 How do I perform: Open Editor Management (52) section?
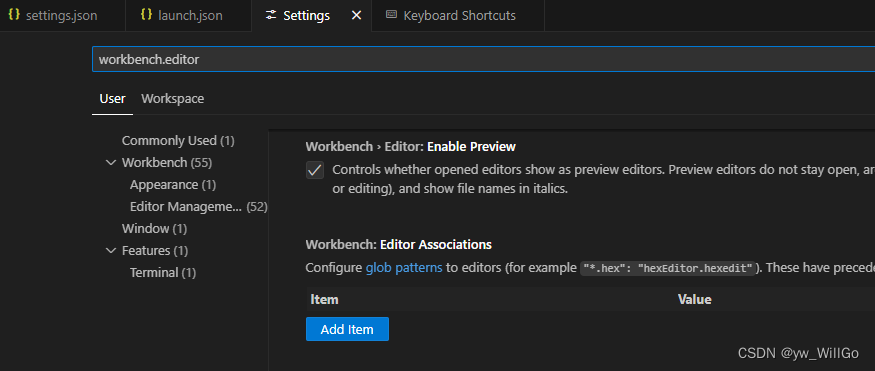[199, 207]
